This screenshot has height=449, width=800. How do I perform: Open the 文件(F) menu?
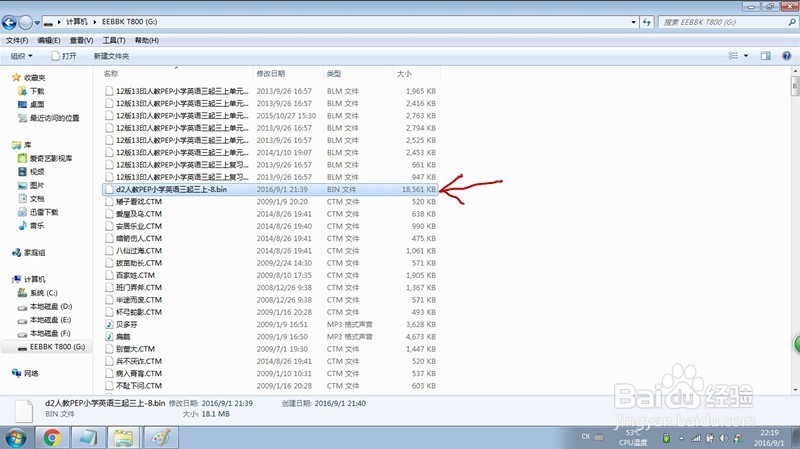(x=17, y=40)
